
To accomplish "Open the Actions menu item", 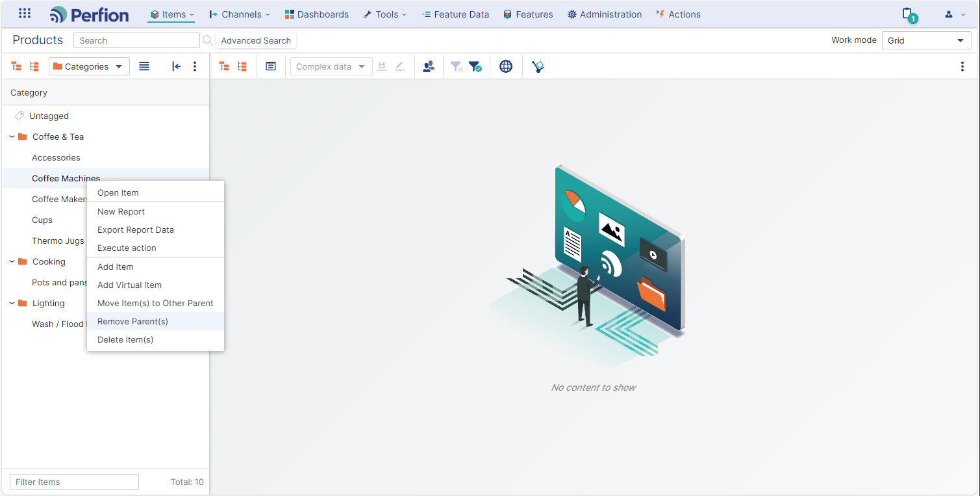I will tap(678, 14).
